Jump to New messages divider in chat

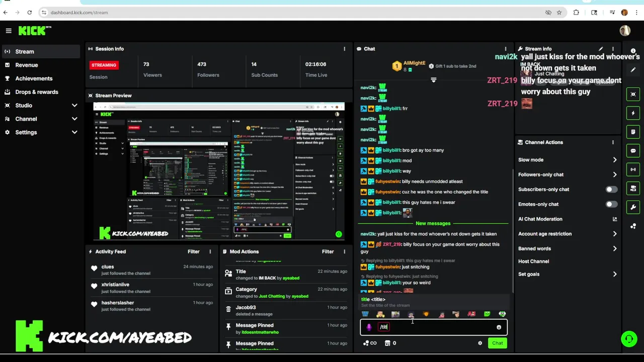coord(433,223)
